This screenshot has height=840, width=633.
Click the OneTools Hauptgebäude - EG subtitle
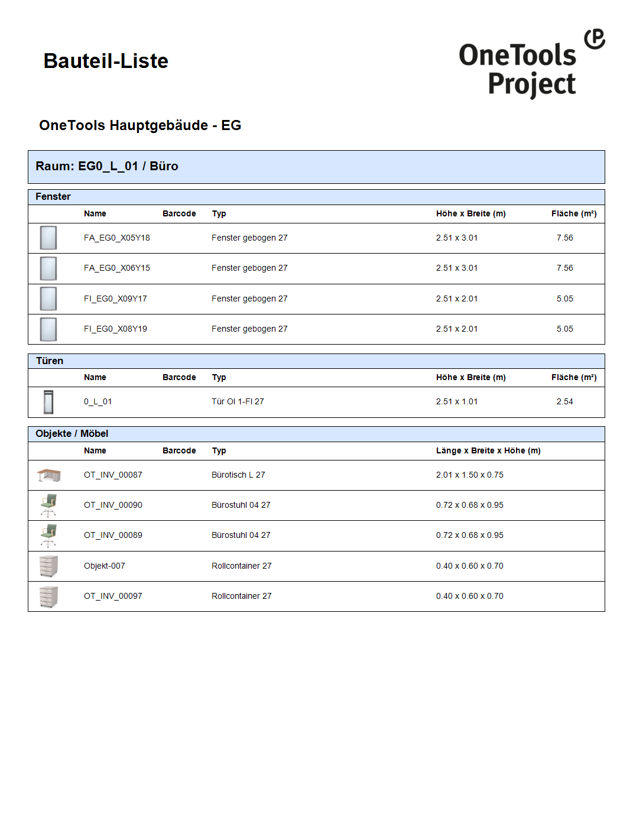coord(140,125)
